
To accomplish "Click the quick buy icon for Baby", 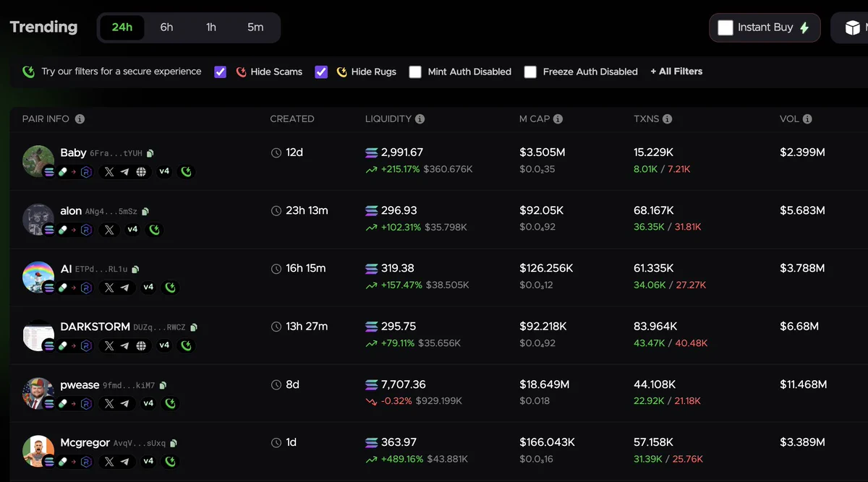I will pyautogui.click(x=187, y=172).
